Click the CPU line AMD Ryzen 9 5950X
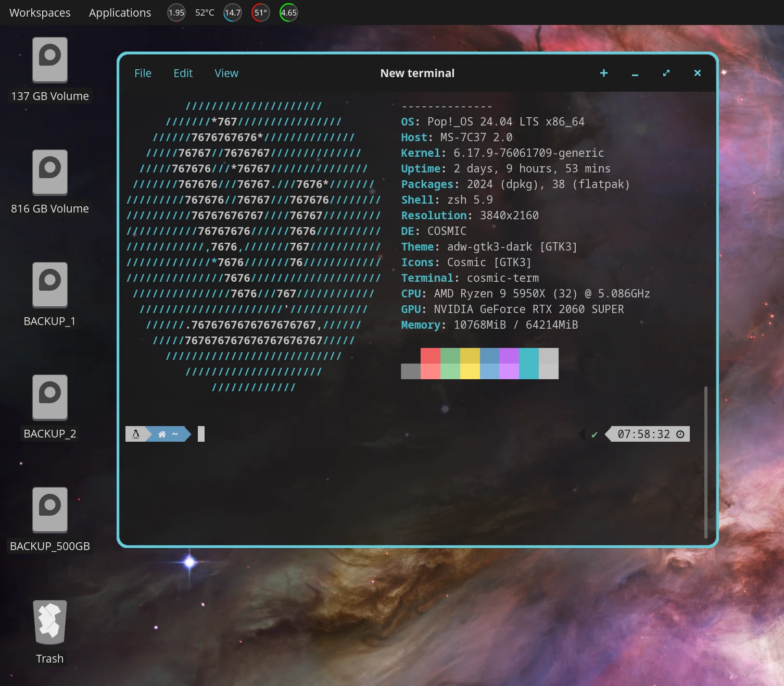Image resolution: width=784 pixels, height=686 pixels. click(525, 294)
